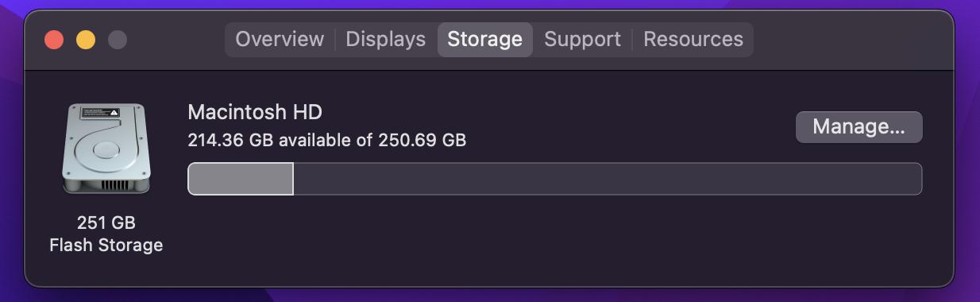
Task: Open the Displays tab
Action: click(386, 39)
